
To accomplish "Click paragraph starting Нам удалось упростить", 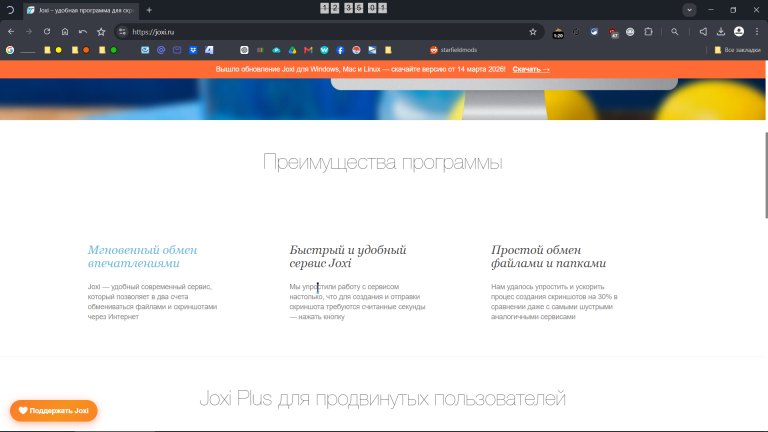I will [554, 302].
